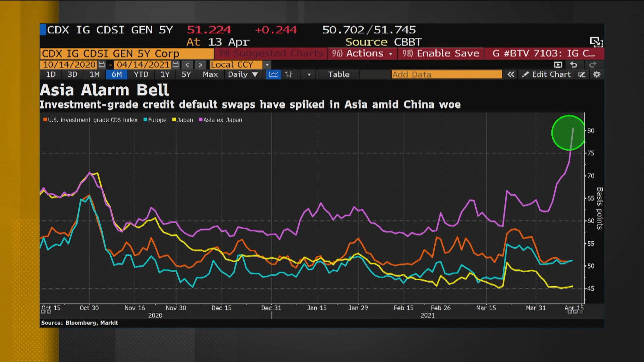The height and width of the screenshot is (362, 644).
Task: Select the bar/candlestick chart type icon
Action: click(289, 74)
